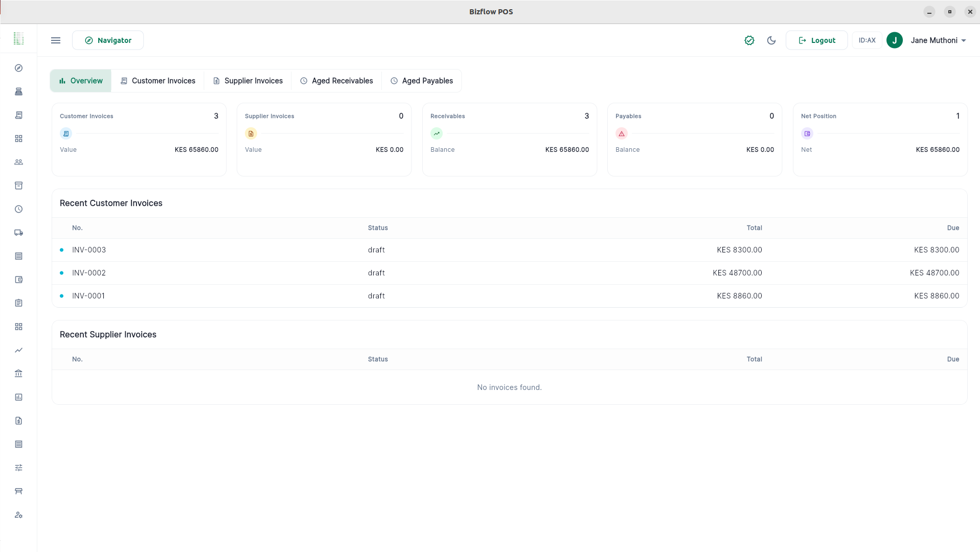Screen dimensions: 980x552
Task: Open the trend line chart sidebar icon
Action: (18, 350)
